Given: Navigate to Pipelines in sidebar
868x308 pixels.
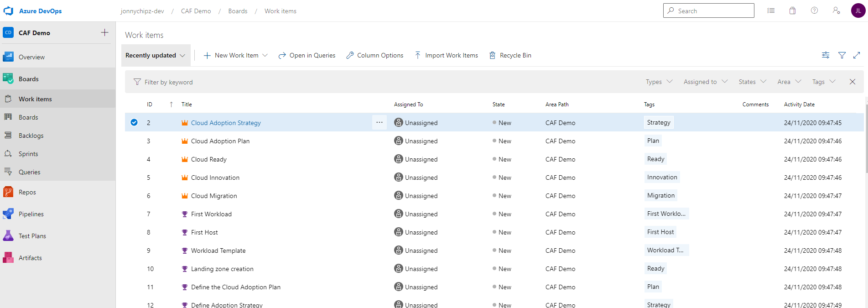Looking at the screenshot, I should click(x=31, y=214).
